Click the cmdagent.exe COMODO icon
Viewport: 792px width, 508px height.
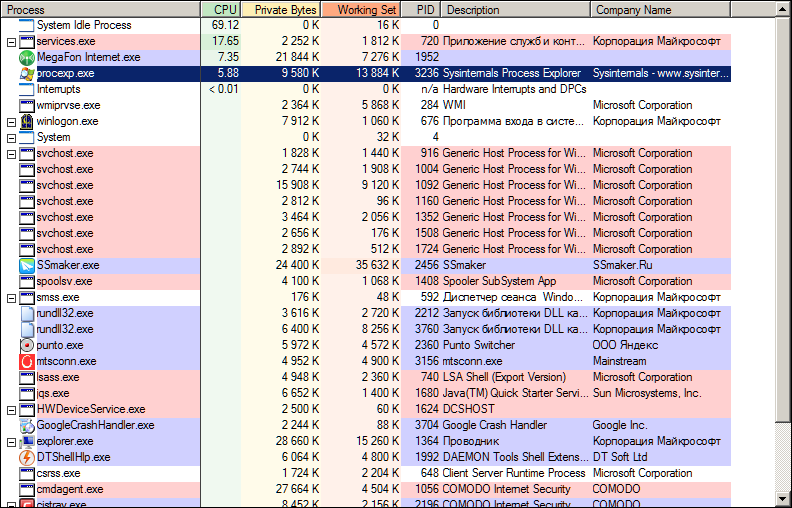point(27,489)
